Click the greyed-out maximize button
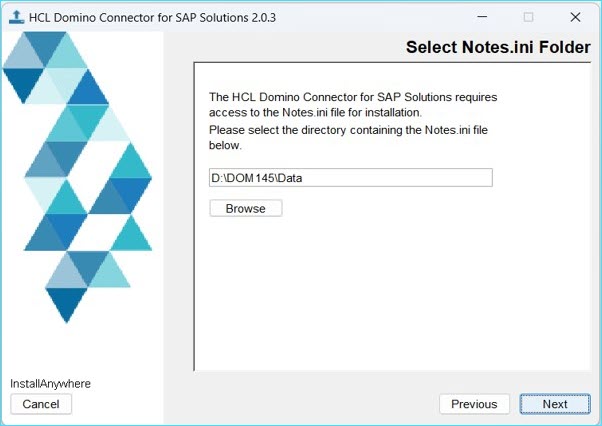602x426 pixels. (x=528, y=17)
